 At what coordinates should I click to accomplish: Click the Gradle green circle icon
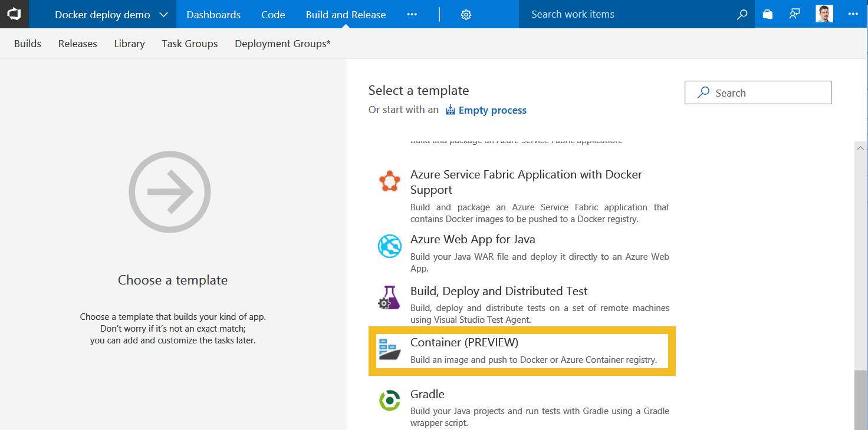pos(390,401)
